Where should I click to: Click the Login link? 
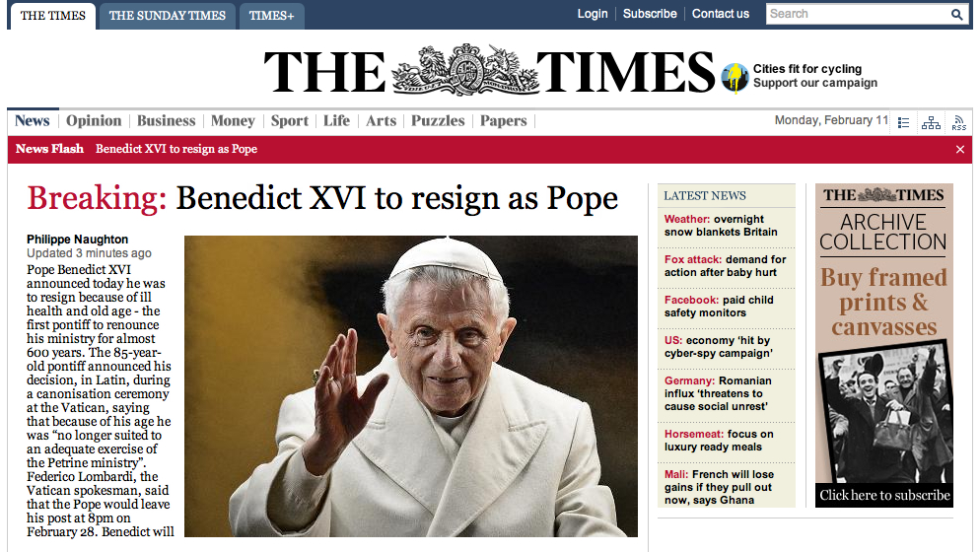593,14
